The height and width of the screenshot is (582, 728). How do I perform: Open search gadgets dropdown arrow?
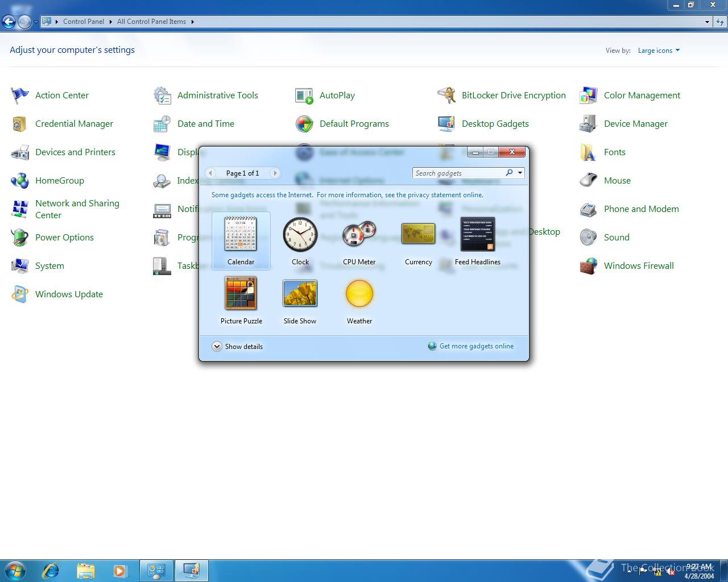[520, 173]
